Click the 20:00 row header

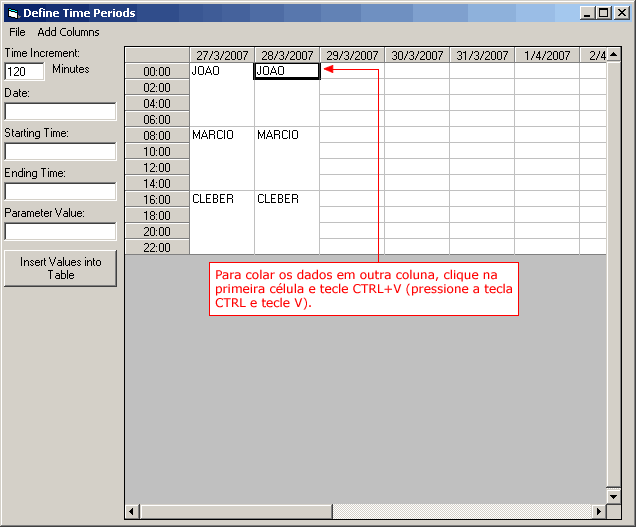point(157,231)
